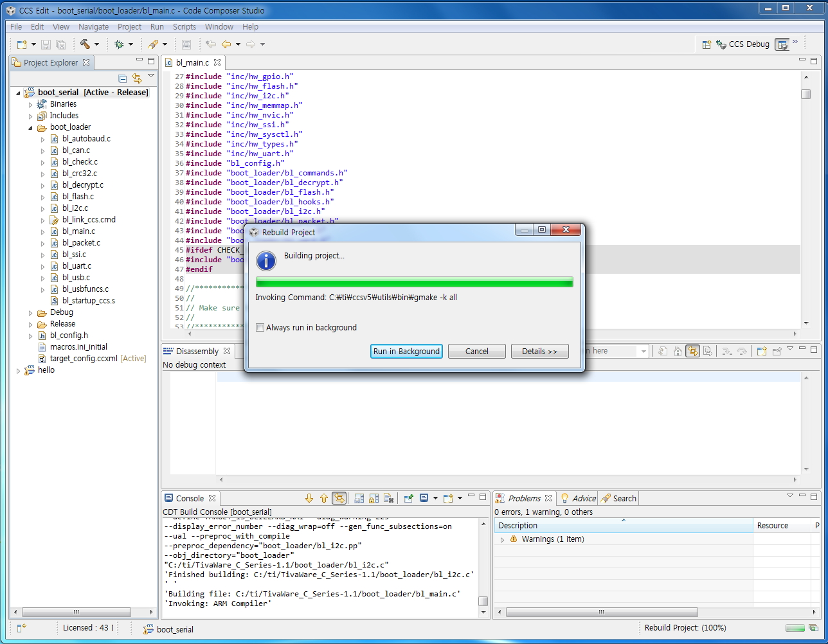Viewport: 828px width, 644px height.
Task: Click Show Source icon in Disassembly toolbar
Action: pyautogui.click(x=707, y=351)
